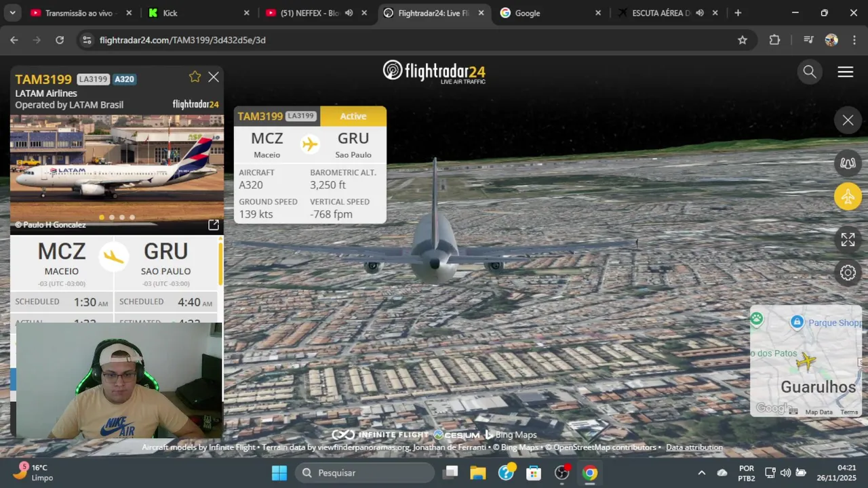Switch to the cockpit view icon
This screenshot has height=488, width=868.
848,163
